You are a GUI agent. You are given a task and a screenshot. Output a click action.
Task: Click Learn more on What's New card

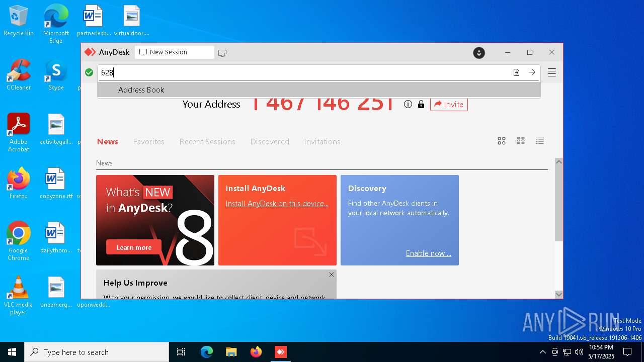134,247
